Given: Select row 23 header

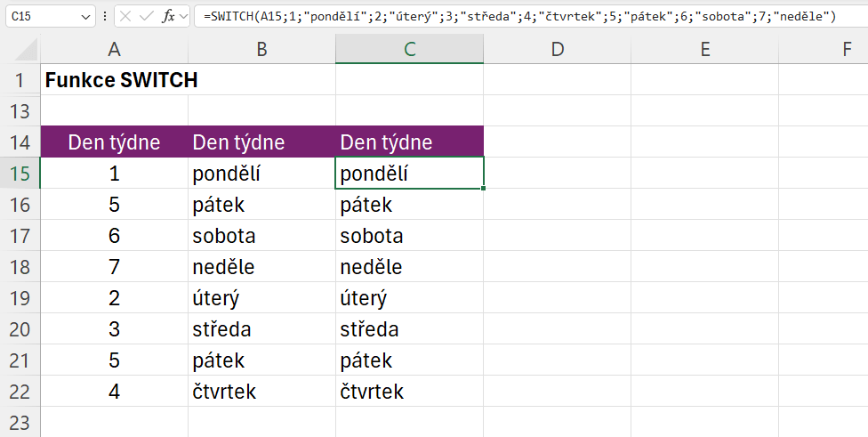Looking at the screenshot, I should coord(20,422).
